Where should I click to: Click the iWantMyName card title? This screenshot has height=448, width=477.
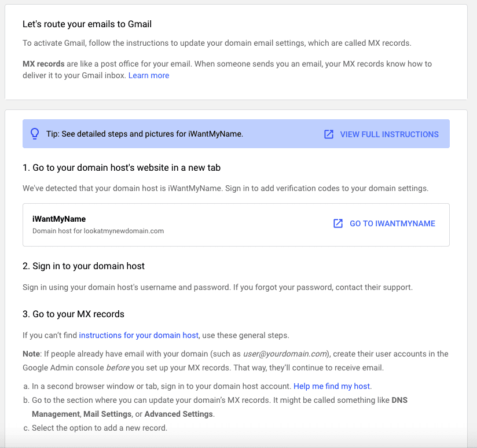[x=59, y=219]
